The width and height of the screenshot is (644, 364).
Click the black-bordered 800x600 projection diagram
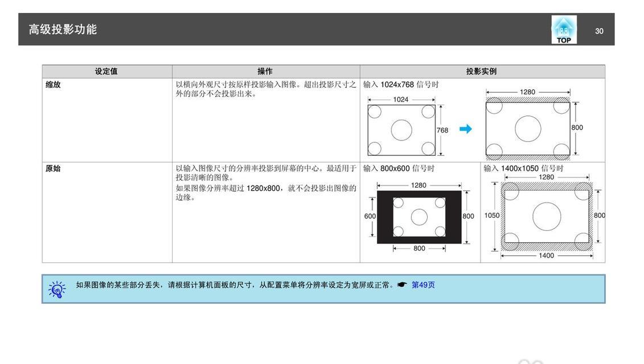point(419,217)
